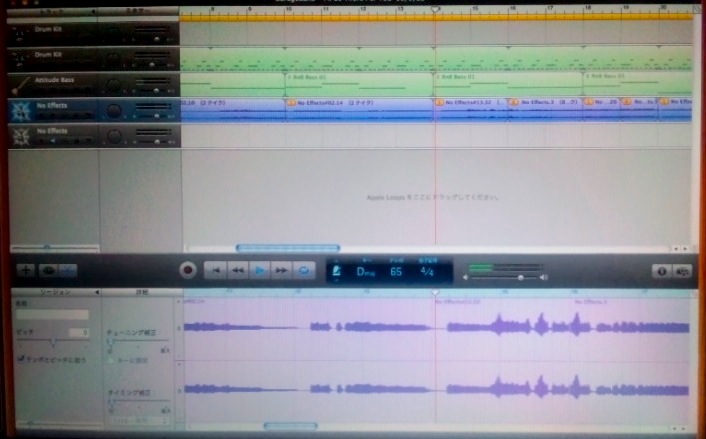Image resolution: width=706 pixels, height=439 pixels.
Task: Change the 4/4 time signature
Action: [x=426, y=272]
